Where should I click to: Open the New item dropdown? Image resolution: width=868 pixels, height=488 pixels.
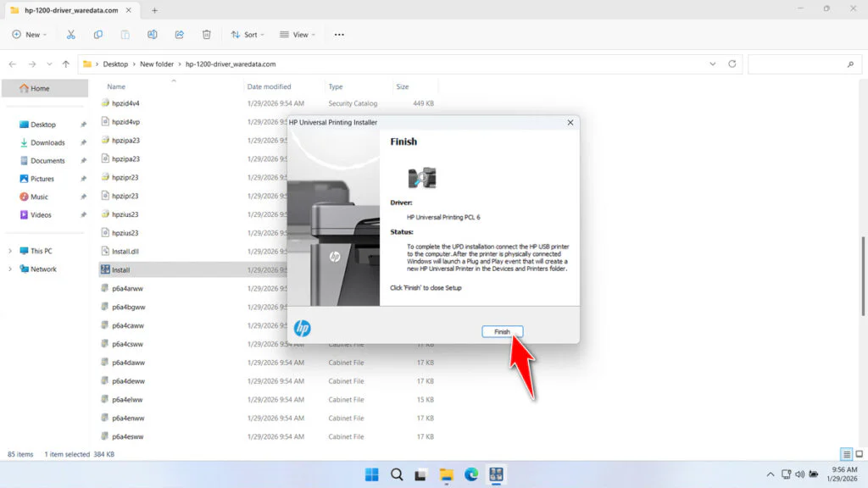[30, 34]
